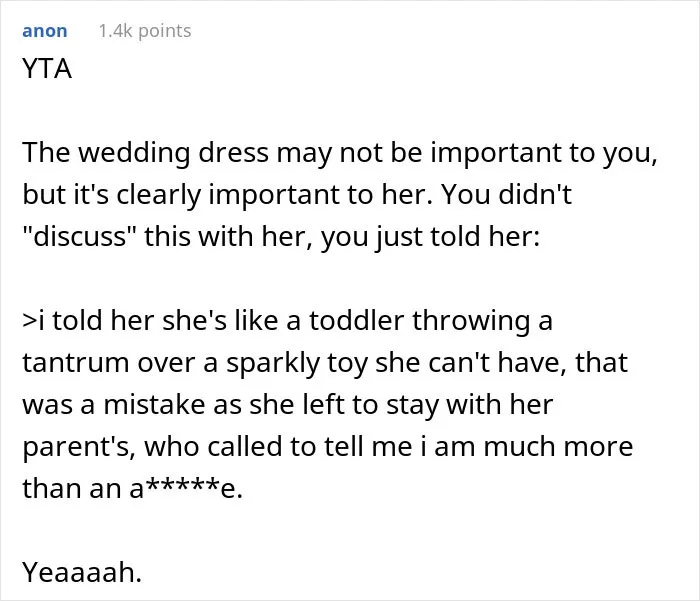Click the line starting "tantrum over a sparkly"
The width and height of the screenshot is (700, 601).
(325, 363)
